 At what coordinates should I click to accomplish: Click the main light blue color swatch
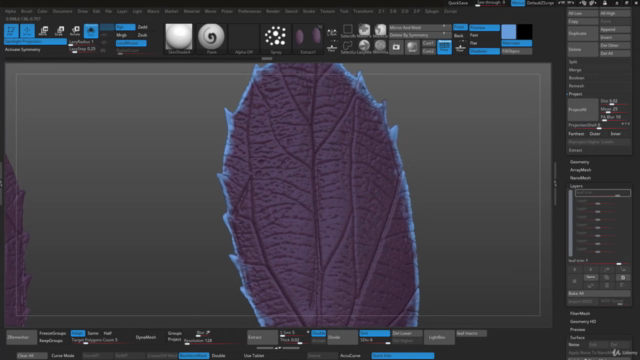[509, 31]
